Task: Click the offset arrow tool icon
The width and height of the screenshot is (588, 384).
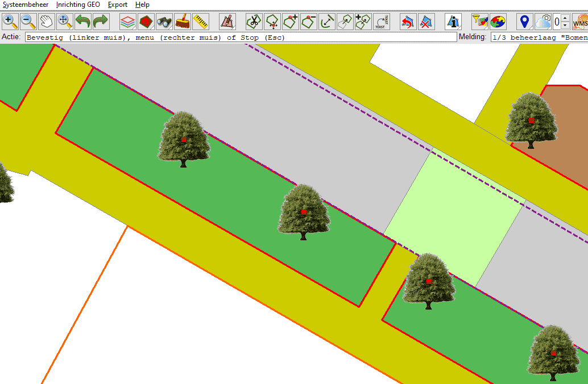Action: [327, 22]
